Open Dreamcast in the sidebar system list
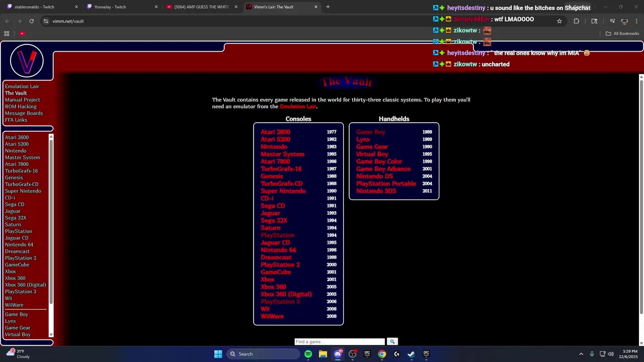The width and height of the screenshot is (644, 362). 18,251
